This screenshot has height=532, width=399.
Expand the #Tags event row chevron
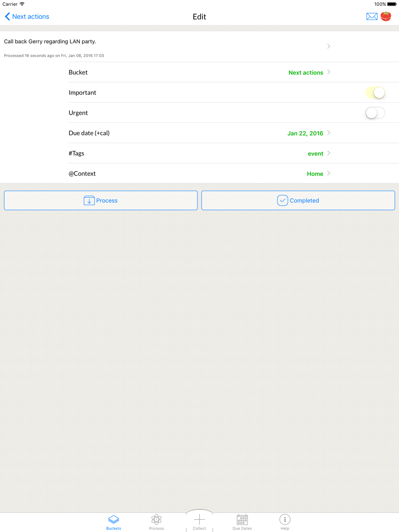pyautogui.click(x=329, y=153)
